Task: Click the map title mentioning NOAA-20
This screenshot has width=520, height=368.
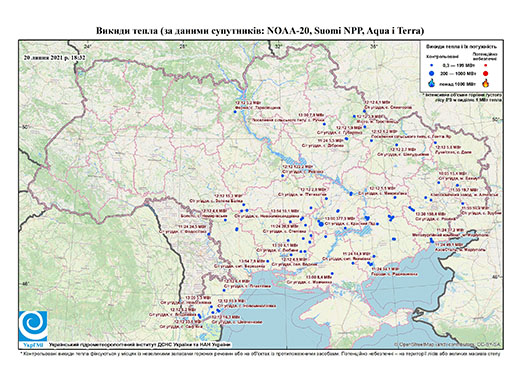Action: pyautogui.click(x=260, y=31)
